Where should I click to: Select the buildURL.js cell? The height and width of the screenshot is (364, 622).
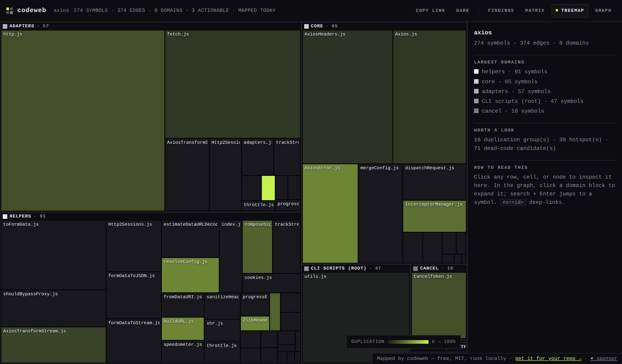pyautogui.click(x=183, y=329)
